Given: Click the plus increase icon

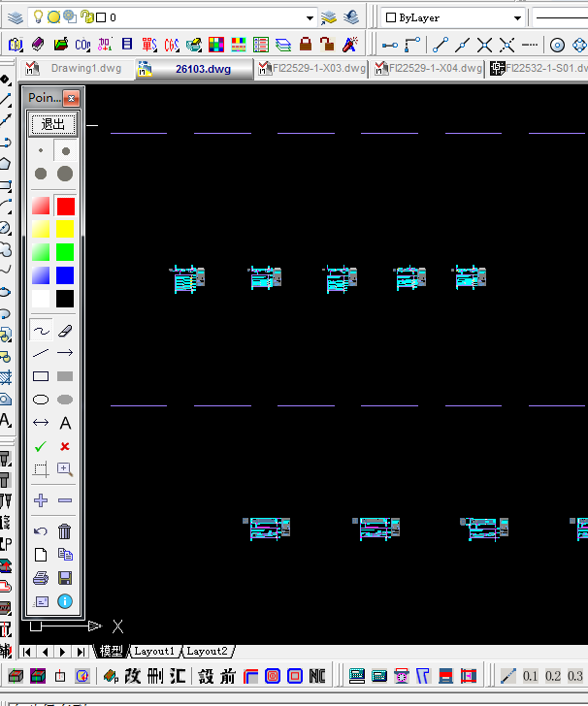Looking at the screenshot, I should point(41,500).
